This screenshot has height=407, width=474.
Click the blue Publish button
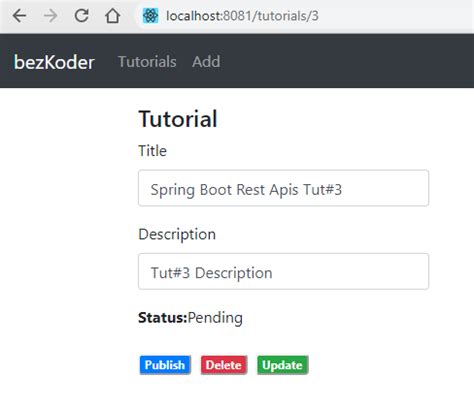point(165,365)
